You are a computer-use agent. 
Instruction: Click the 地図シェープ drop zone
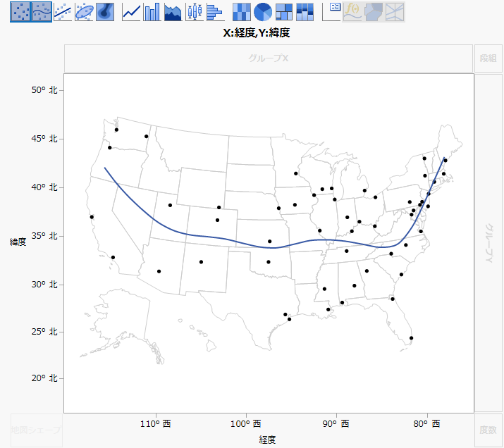click(37, 430)
